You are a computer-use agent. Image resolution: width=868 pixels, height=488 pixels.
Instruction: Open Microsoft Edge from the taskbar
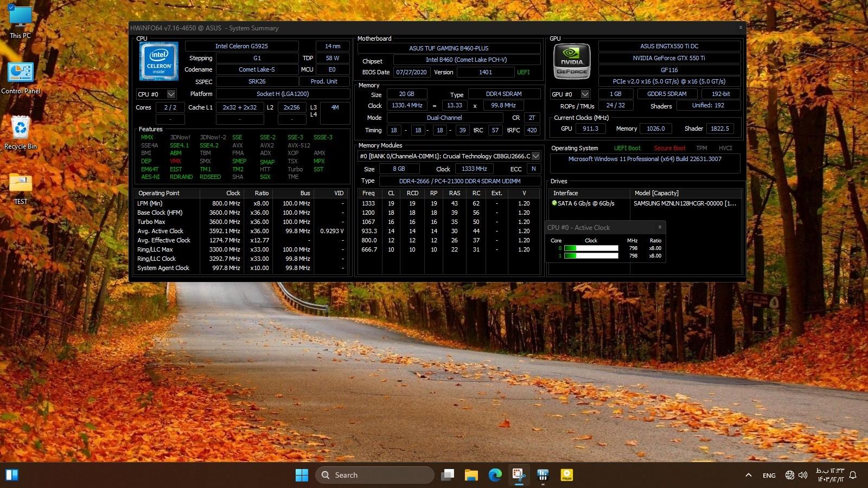click(495, 475)
